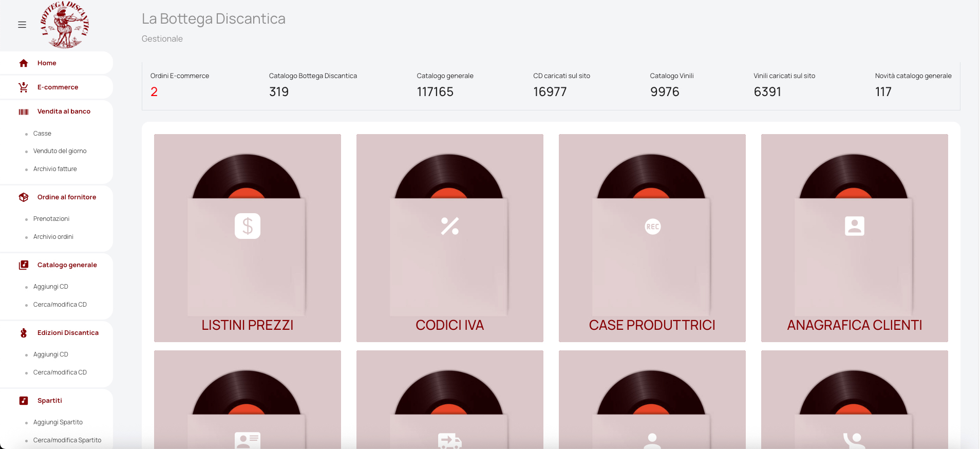Click the Edizioni Discantica violin icon
The width and height of the screenshot is (980, 449).
[24, 333]
